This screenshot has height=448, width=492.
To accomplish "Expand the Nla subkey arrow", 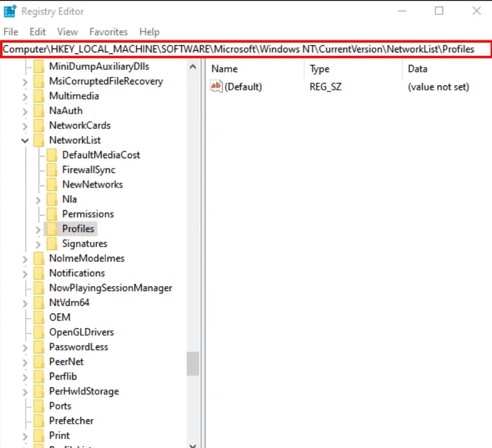I will coord(38,199).
